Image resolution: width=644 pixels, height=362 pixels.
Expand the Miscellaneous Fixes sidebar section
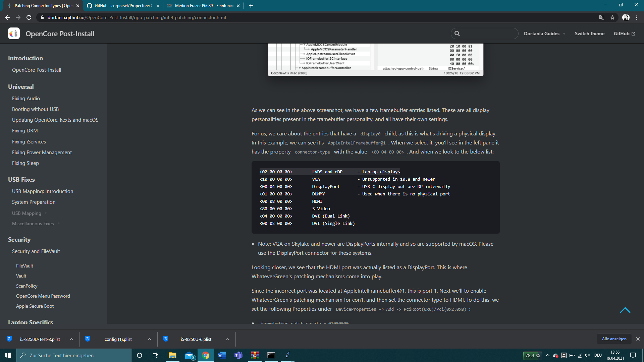tap(33, 224)
